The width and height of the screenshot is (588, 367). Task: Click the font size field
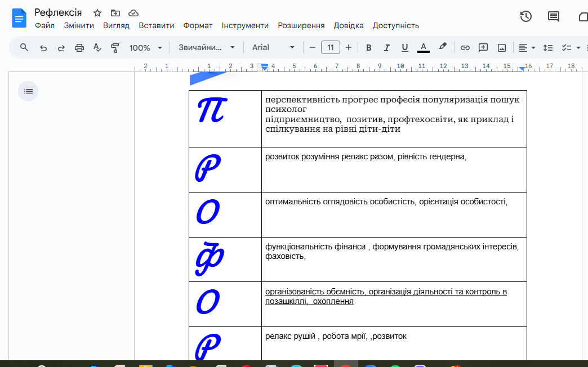[x=331, y=48]
